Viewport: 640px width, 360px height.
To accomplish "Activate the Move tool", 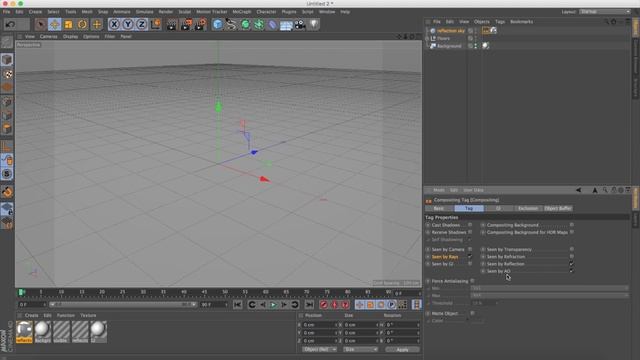I will (54, 24).
